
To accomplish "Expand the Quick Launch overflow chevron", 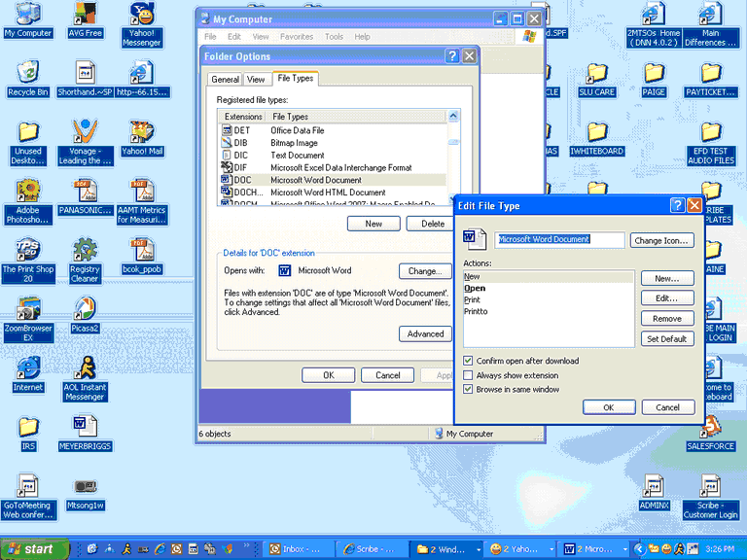I will [246, 545].
